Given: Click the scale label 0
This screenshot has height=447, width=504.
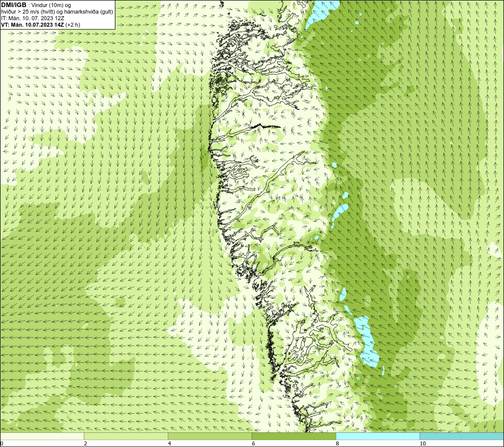Looking at the screenshot, I should click(x=2, y=443).
